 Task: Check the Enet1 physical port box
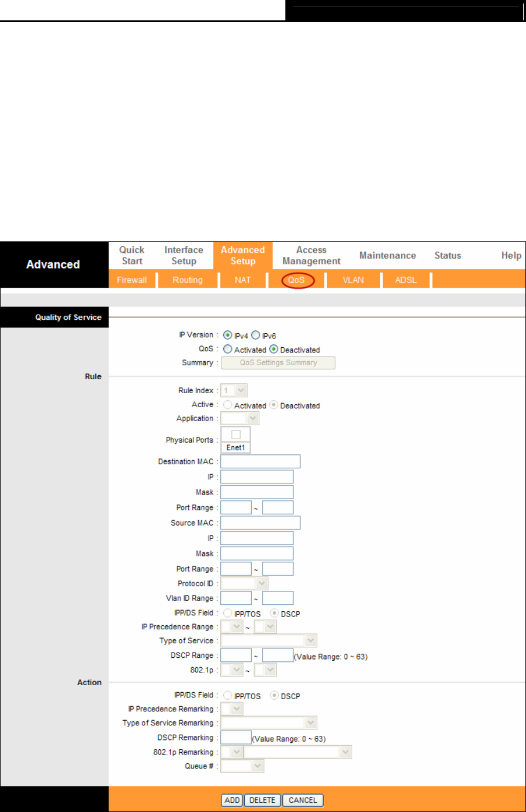236,435
